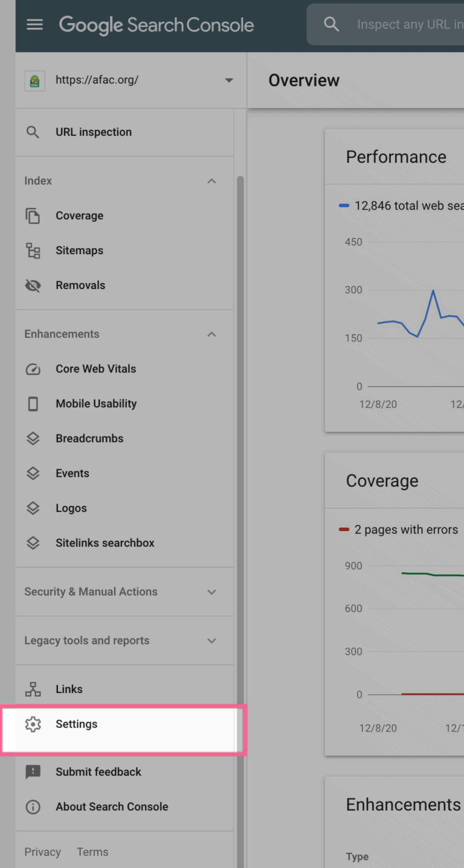Image resolution: width=464 pixels, height=868 pixels.
Task: Click the About Search Console info icon
Action: tap(33, 807)
